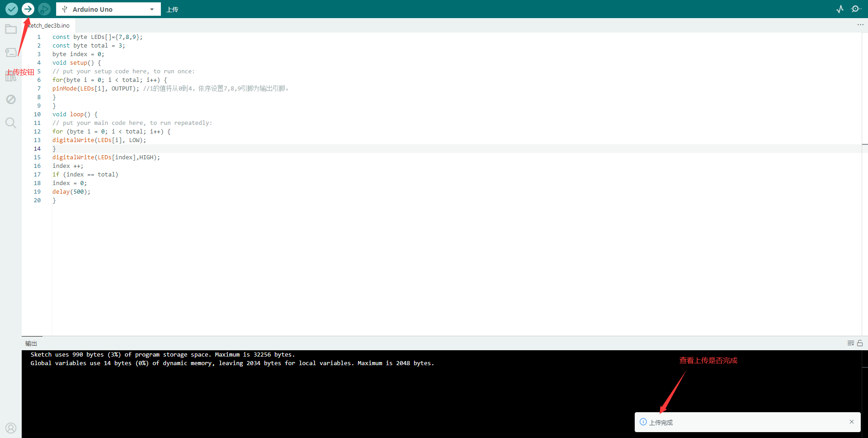Click the 'if (index == total)' line
This screenshot has height=438, width=868.
85,175
